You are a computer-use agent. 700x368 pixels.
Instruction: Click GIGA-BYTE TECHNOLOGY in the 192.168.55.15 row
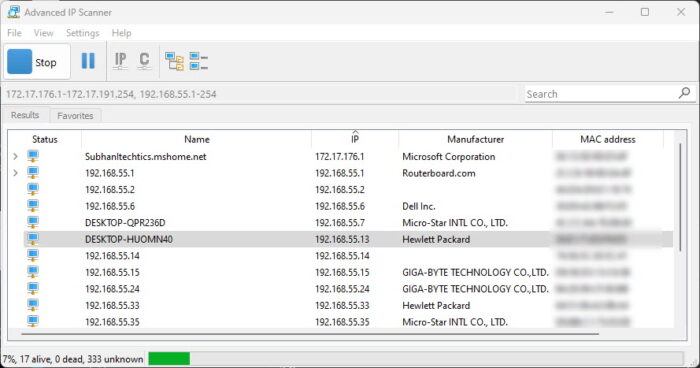475,272
